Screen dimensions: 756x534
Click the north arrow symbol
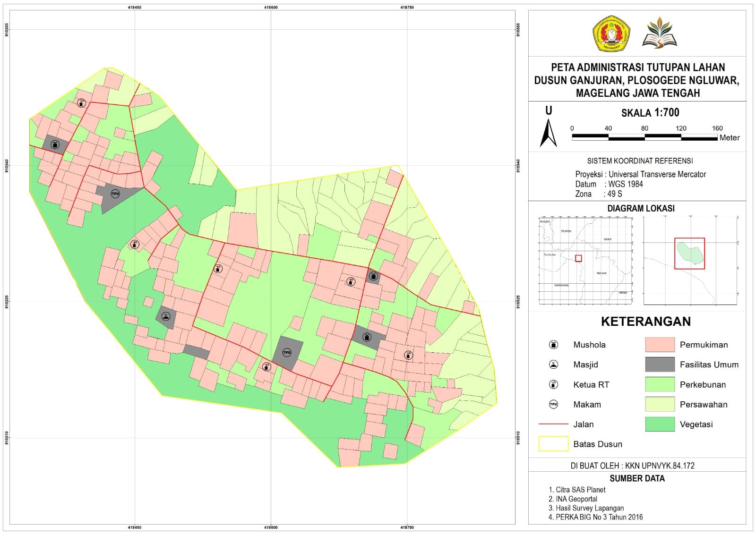click(x=549, y=127)
